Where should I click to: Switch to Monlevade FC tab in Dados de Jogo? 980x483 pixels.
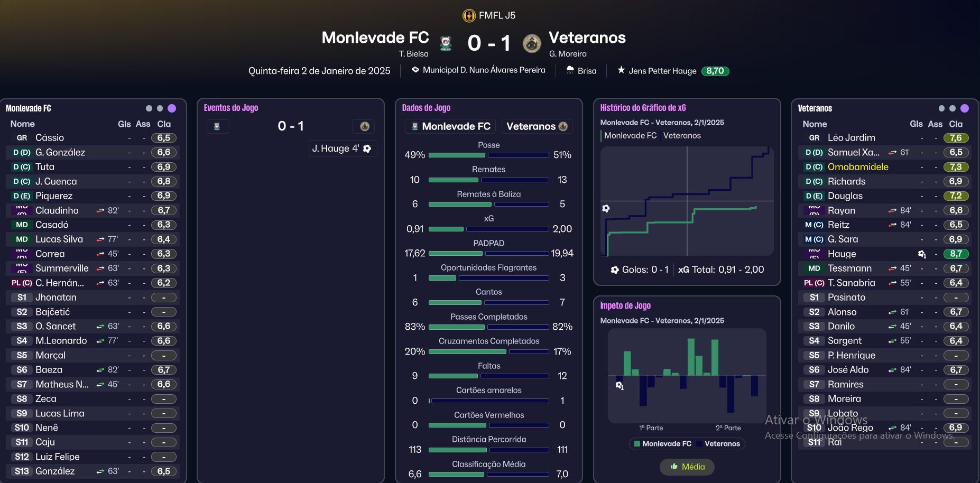coord(451,126)
